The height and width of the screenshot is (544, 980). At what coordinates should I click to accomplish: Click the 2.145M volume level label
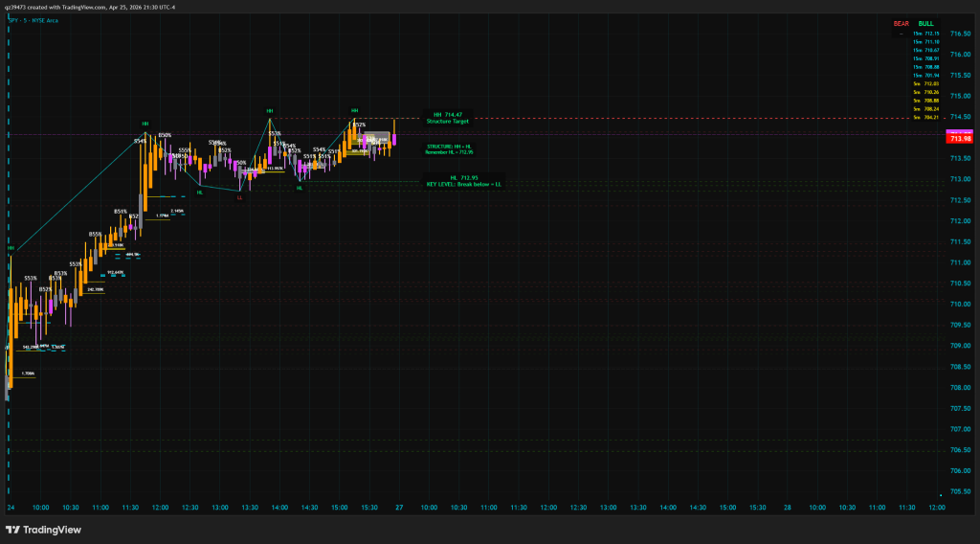177,210
